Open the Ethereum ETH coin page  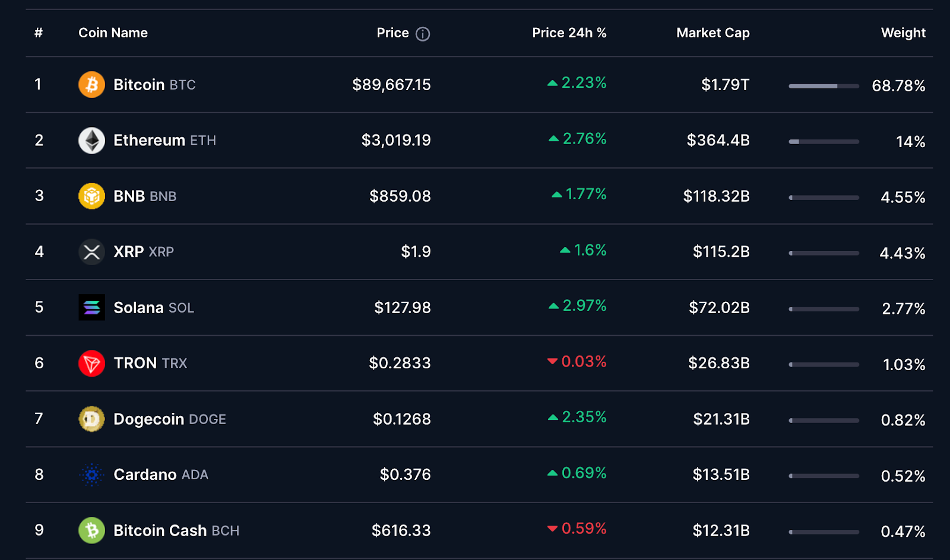pyautogui.click(x=164, y=141)
